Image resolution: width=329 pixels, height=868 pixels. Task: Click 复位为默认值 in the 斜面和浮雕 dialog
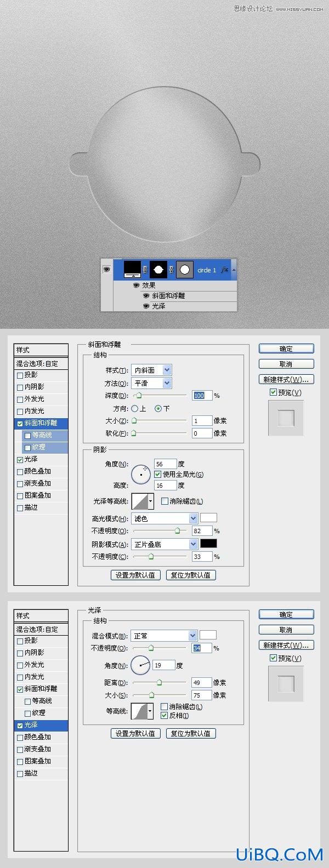(191, 575)
